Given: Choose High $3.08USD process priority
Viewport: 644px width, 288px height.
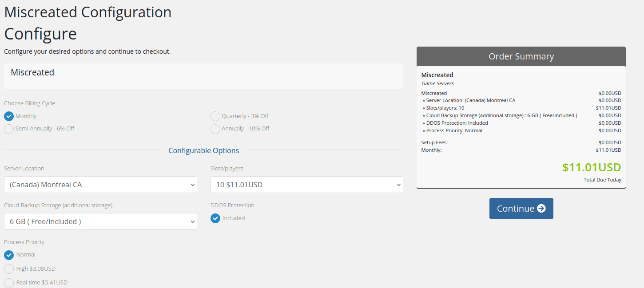Looking at the screenshot, I should [9, 269].
